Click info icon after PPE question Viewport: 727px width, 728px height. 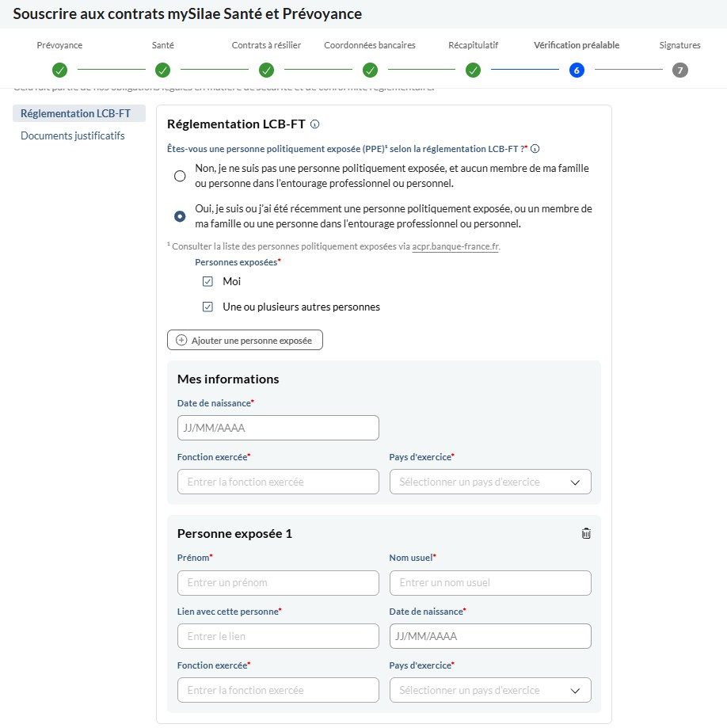click(535, 149)
